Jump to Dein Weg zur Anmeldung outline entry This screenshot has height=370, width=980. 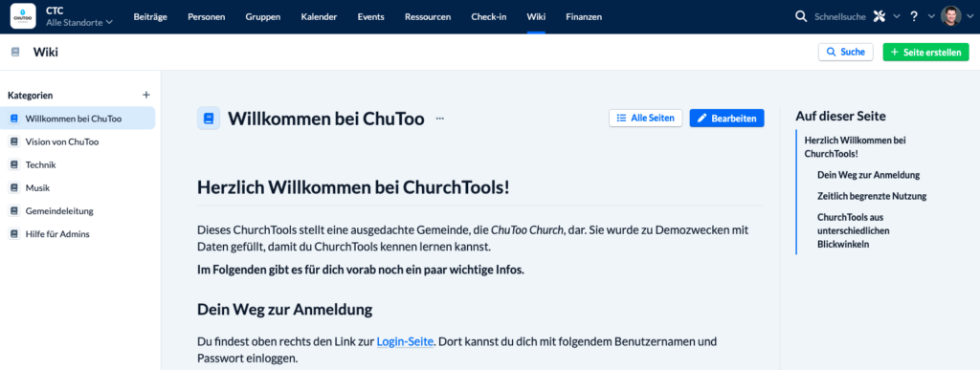(x=868, y=175)
